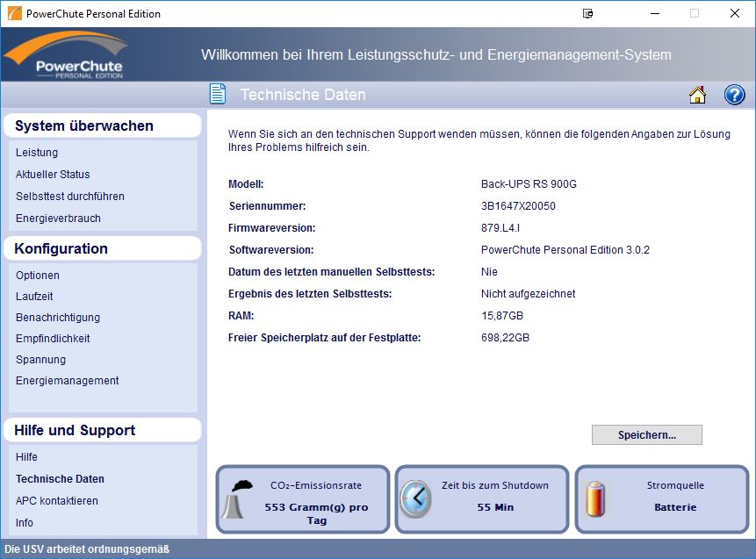
Task: Minimize the PowerChute window
Action: [x=654, y=13]
